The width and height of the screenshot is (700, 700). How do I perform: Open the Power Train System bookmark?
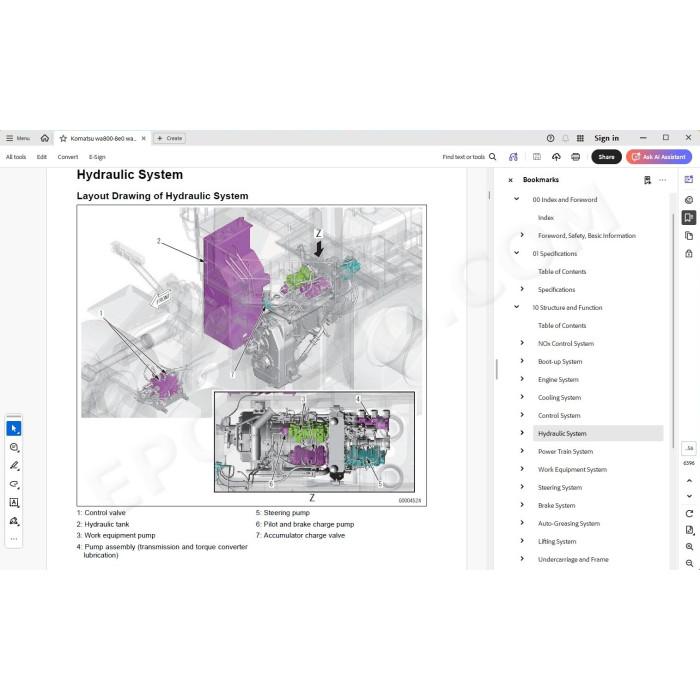point(565,451)
